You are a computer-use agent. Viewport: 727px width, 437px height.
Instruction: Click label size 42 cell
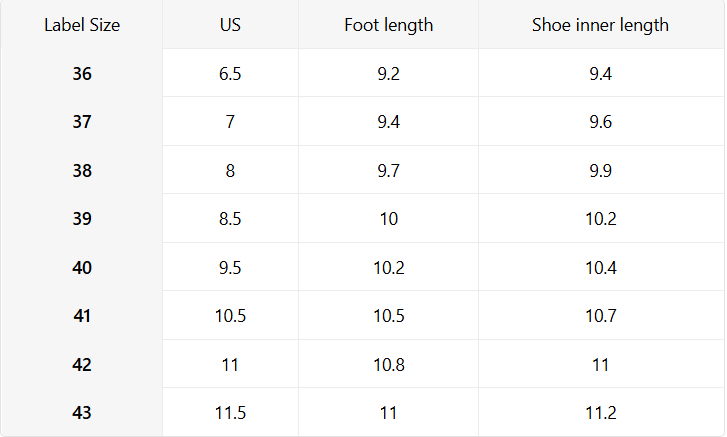click(x=82, y=364)
